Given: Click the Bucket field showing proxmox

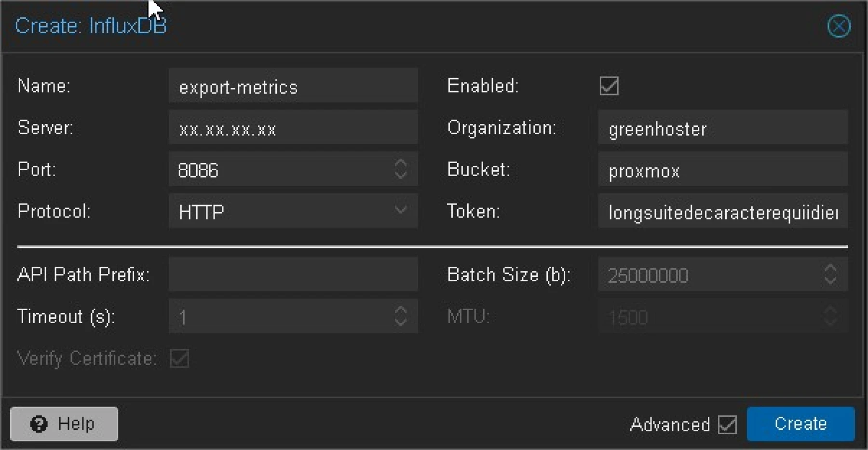Looking at the screenshot, I should click(x=722, y=171).
